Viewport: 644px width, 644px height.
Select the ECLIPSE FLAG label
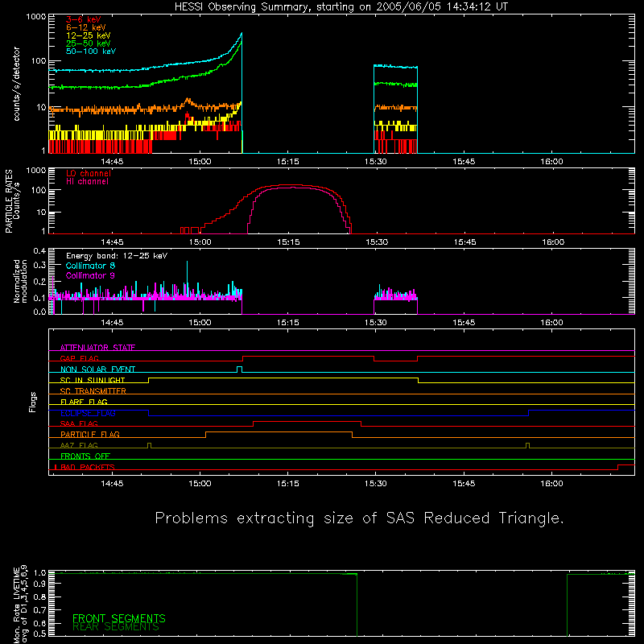(x=88, y=413)
